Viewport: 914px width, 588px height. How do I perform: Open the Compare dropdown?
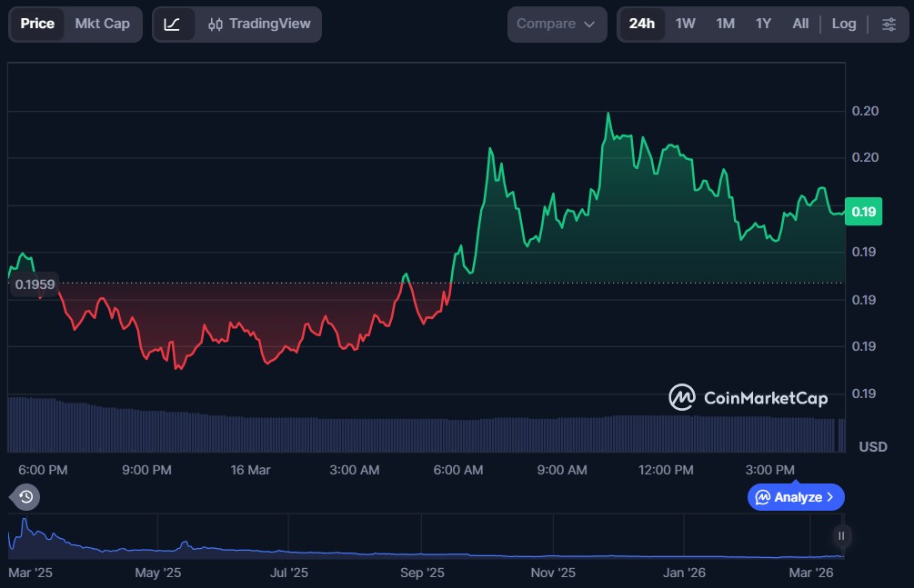(557, 24)
